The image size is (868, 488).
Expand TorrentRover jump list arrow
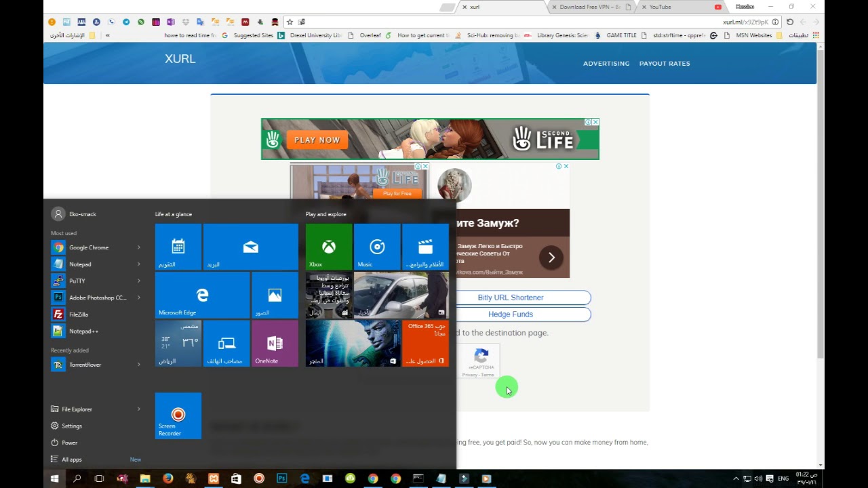coord(139,365)
